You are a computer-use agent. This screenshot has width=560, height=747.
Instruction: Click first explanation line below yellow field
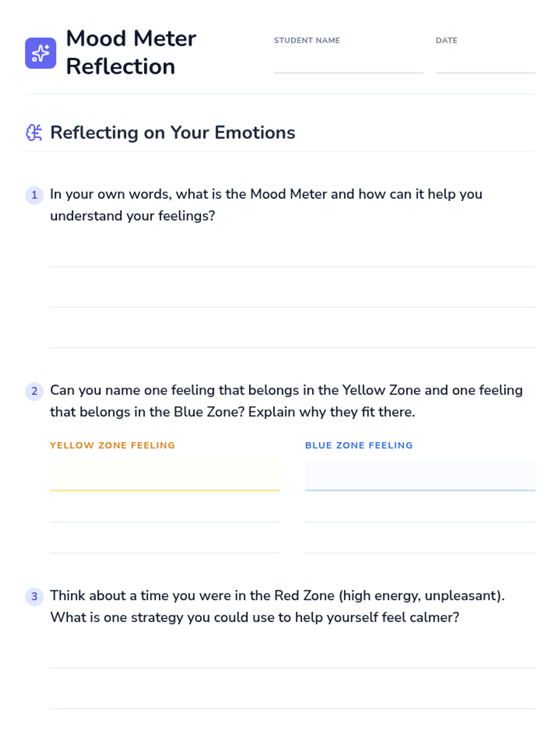pyautogui.click(x=165, y=514)
